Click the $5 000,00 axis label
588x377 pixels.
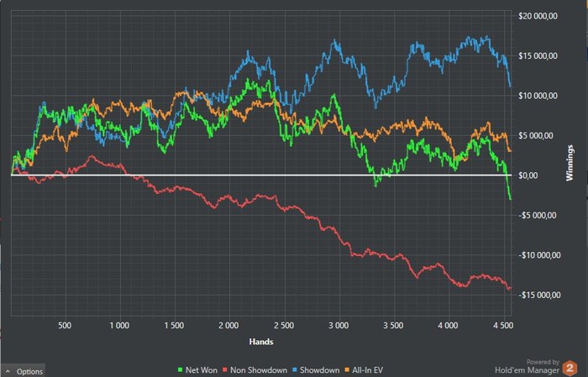pyautogui.click(x=538, y=135)
